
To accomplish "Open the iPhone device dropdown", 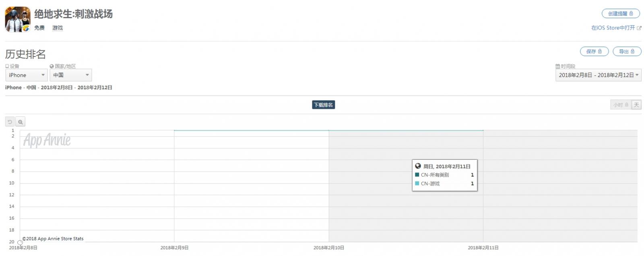I will (x=27, y=75).
